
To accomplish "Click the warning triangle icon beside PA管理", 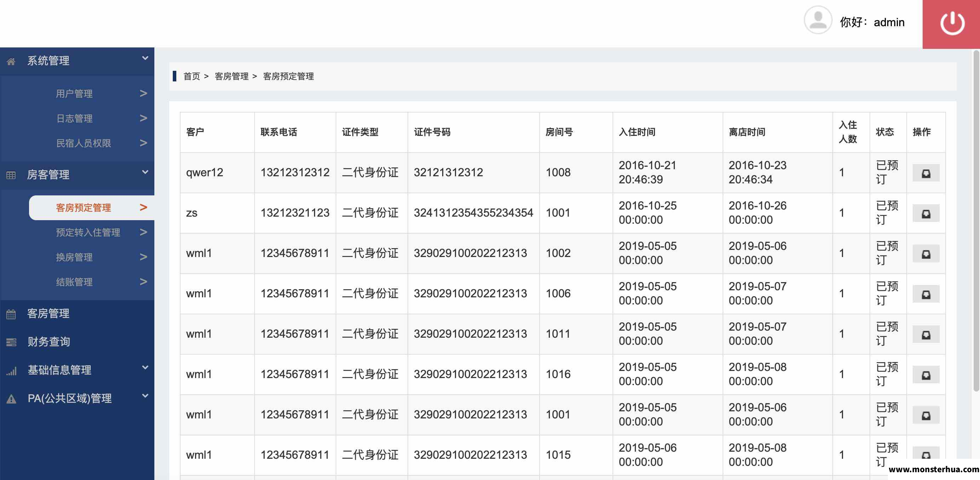I will 11,399.
